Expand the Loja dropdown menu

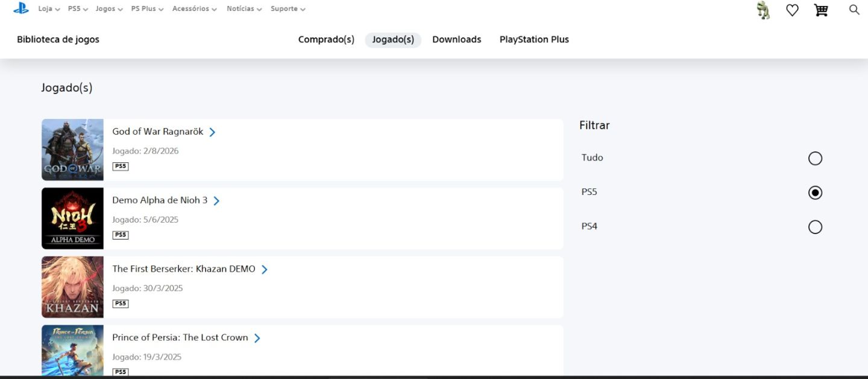pos(49,9)
